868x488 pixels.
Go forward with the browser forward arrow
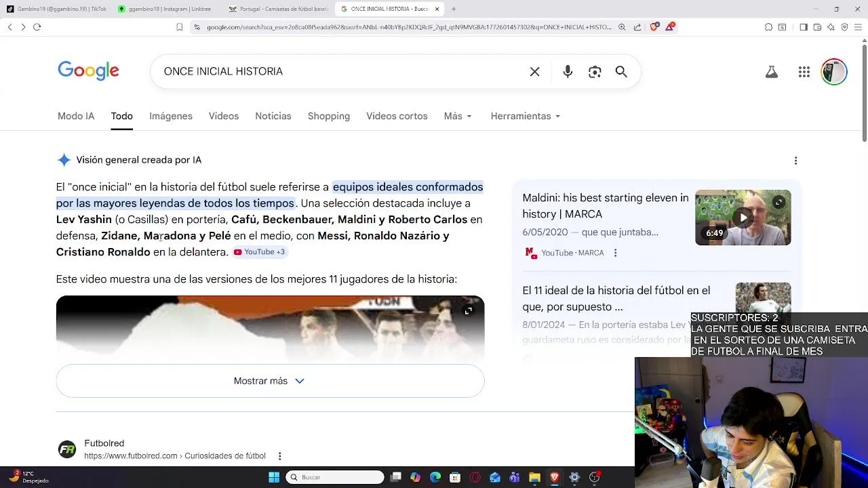(x=23, y=27)
